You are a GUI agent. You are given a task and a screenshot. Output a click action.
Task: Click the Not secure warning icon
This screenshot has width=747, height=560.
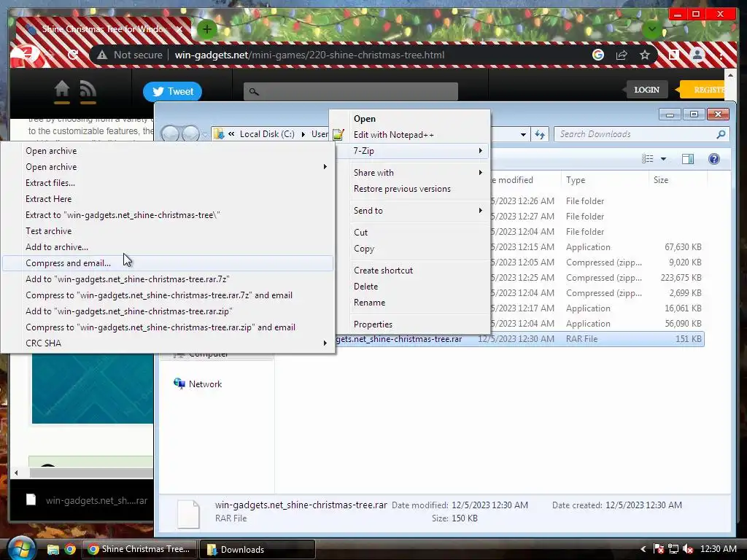pyautogui.click(x=102, y=55)
